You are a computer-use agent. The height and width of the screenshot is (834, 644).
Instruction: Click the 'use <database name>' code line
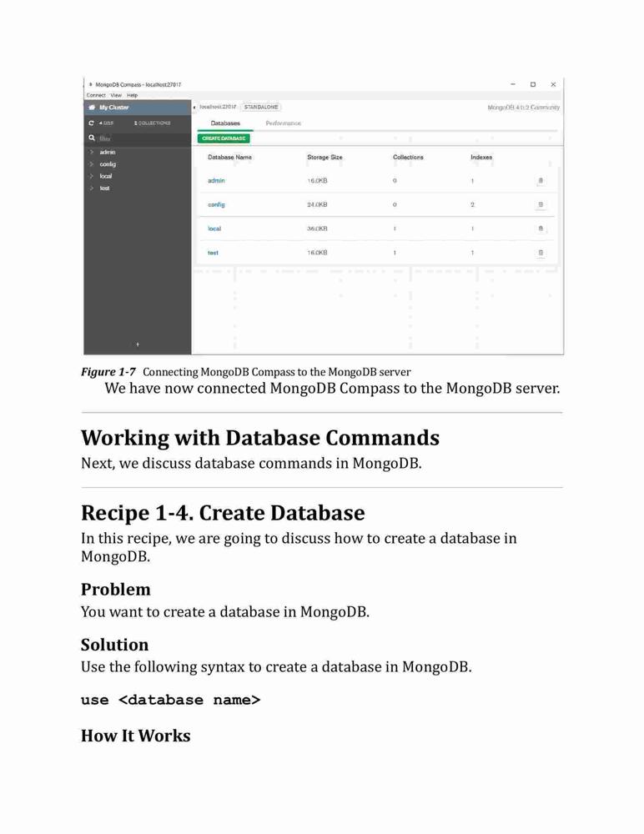point(171,700)
